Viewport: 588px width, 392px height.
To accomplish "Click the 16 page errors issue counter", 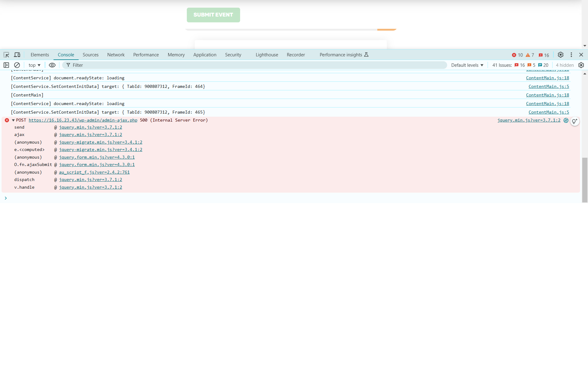I will point(520,65).
